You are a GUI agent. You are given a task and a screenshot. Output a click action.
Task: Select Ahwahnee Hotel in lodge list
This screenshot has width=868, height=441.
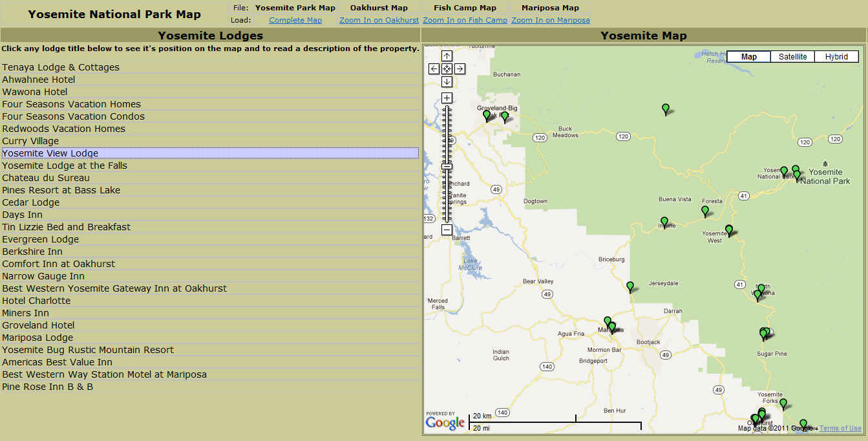(x=210, y=80)
